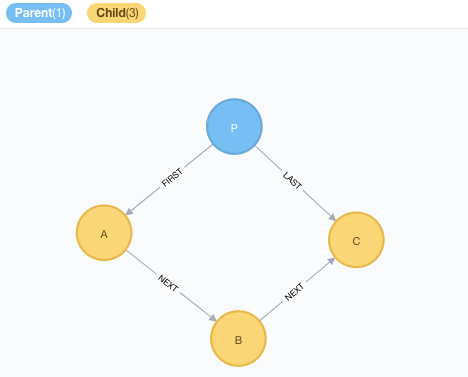Click the NEXT arrowhead entering node B
468x377 pixels.
click(213, 318)
